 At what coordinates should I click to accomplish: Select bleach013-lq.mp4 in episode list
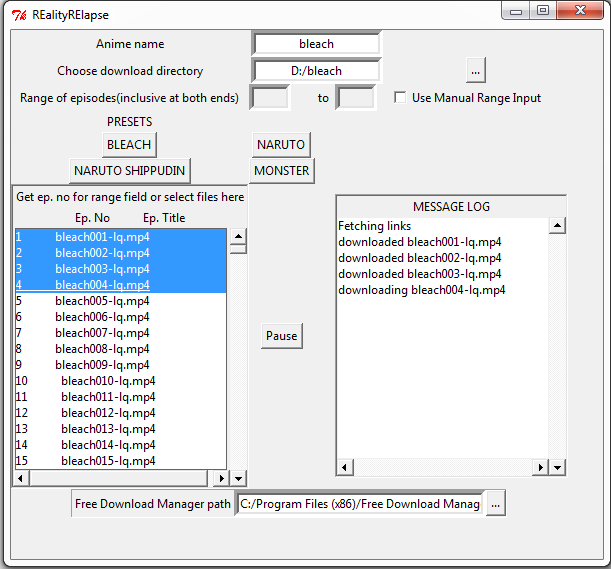coord(121,429)
